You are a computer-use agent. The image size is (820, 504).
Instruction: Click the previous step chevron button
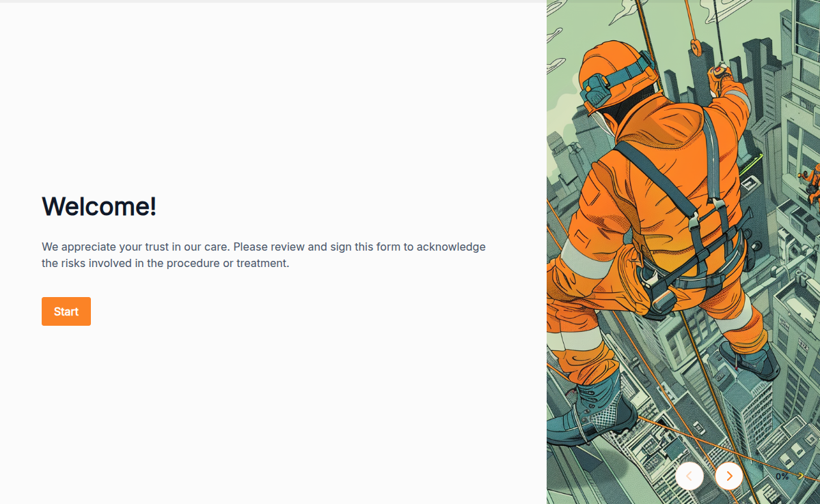[x=689, y=476]
